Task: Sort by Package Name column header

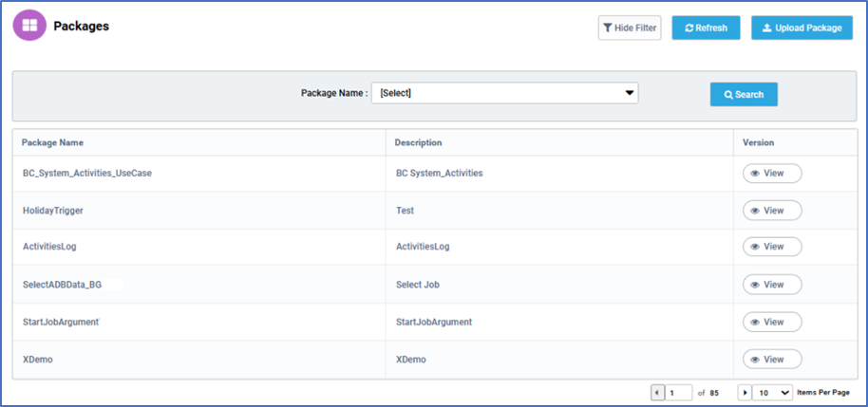Action: tap(52, 142)
